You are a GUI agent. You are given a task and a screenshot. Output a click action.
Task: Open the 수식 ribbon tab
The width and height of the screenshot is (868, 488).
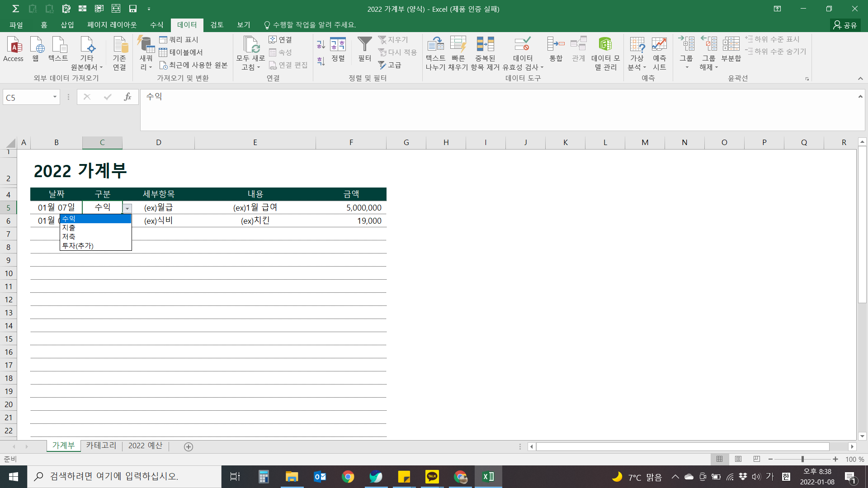(156, 25)
